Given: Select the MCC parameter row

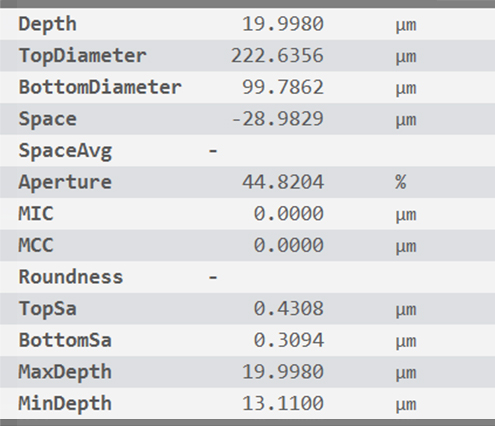Looking at the screenshot, I should [247, 245].
